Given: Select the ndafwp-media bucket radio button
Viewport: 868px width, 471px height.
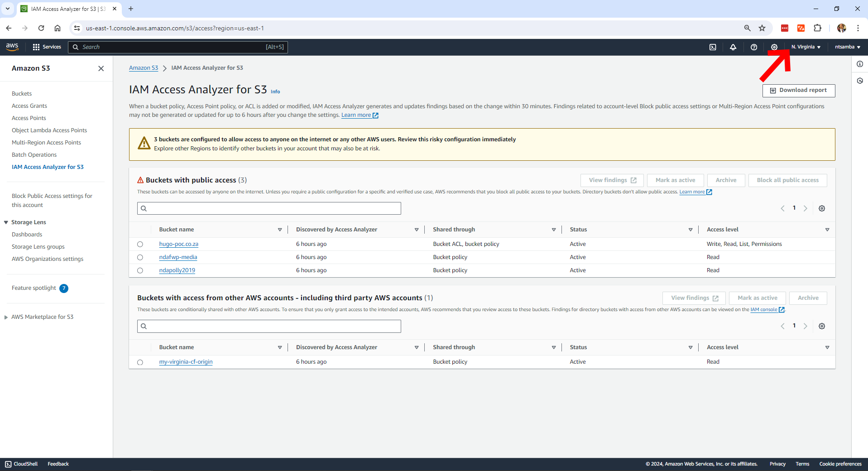Looking at the screenshot, I should point(140,257).
